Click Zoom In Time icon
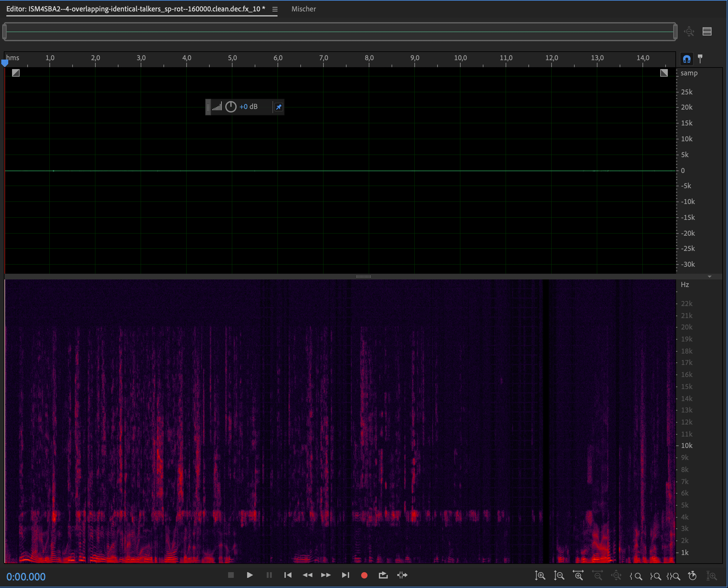Screen dimensions: 728x588 coord(578,575)
